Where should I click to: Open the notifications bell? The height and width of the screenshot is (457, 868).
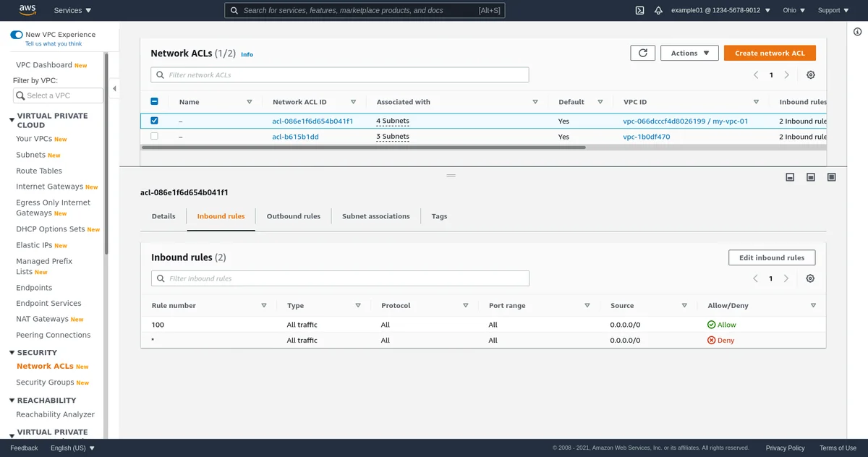[x=658, y=10]
